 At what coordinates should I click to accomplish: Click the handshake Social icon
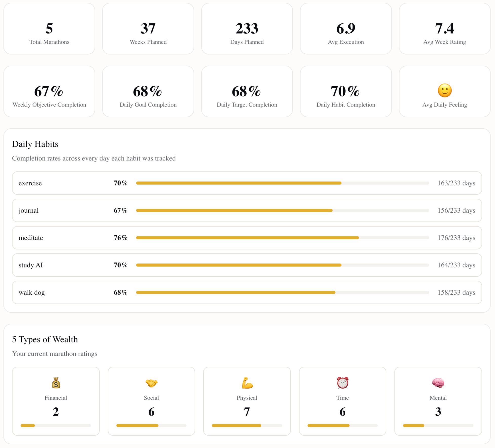tap(151, 383)
